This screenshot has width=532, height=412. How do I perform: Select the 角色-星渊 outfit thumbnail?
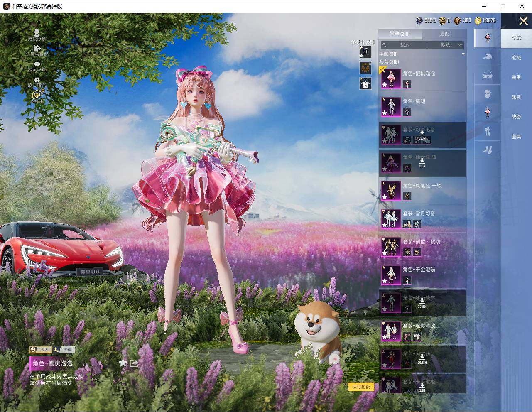(x=391, y=107)
